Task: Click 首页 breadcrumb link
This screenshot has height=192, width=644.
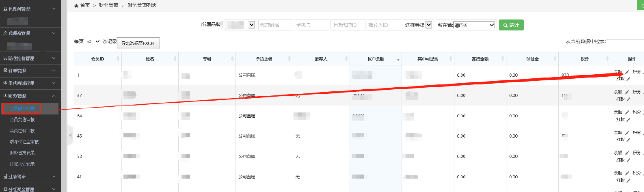Action: pyautogui.click(x=85, y=5)
